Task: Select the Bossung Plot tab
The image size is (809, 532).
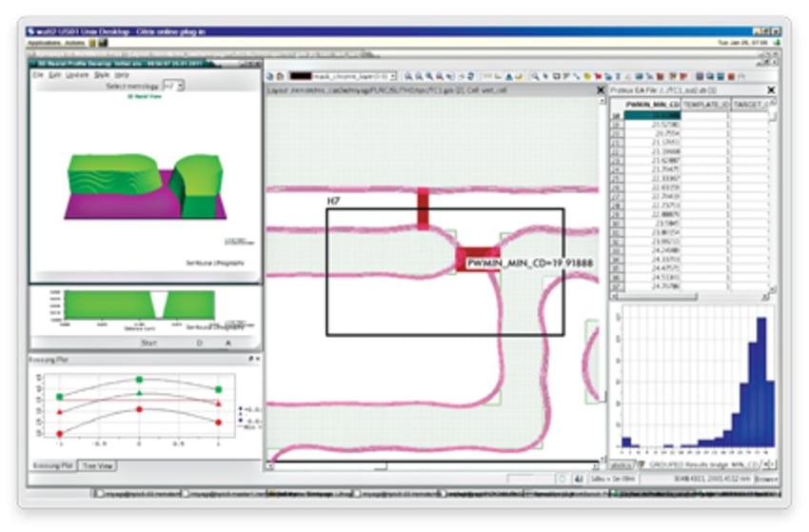Action: click(54, 465)
